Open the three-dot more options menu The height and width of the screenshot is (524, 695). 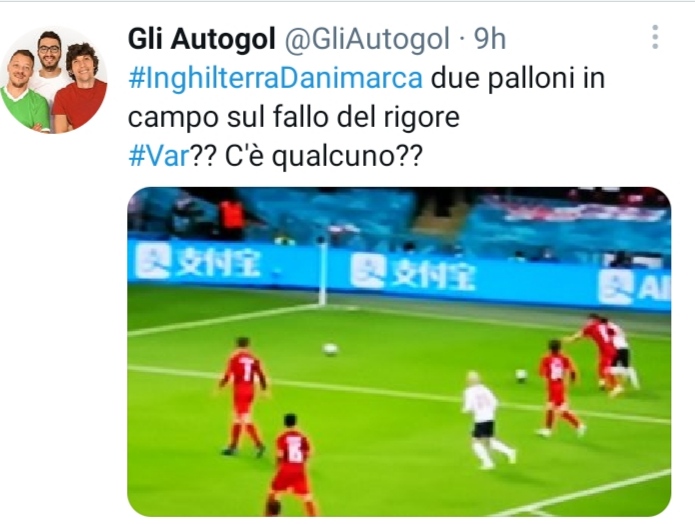point(655,37)
